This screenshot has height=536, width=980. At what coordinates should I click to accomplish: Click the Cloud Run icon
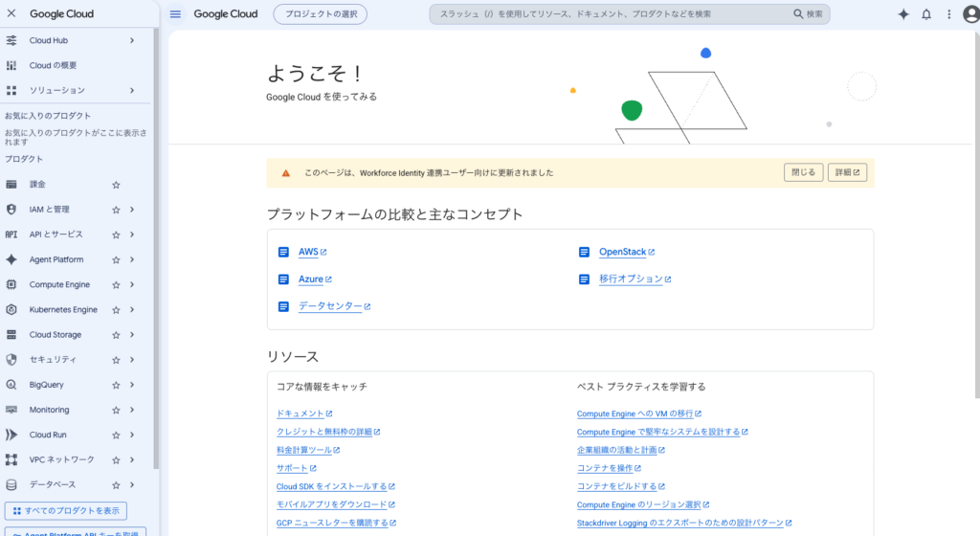[x=11, y=435]
